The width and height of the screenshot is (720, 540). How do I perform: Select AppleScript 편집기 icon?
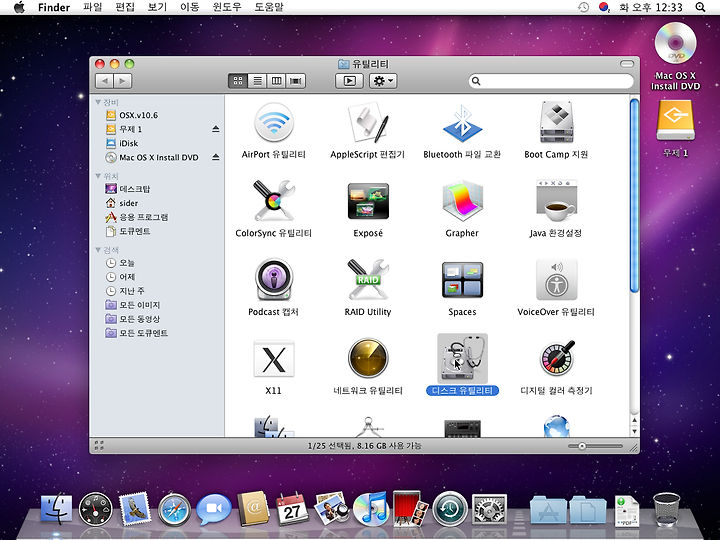pos(367,123)
